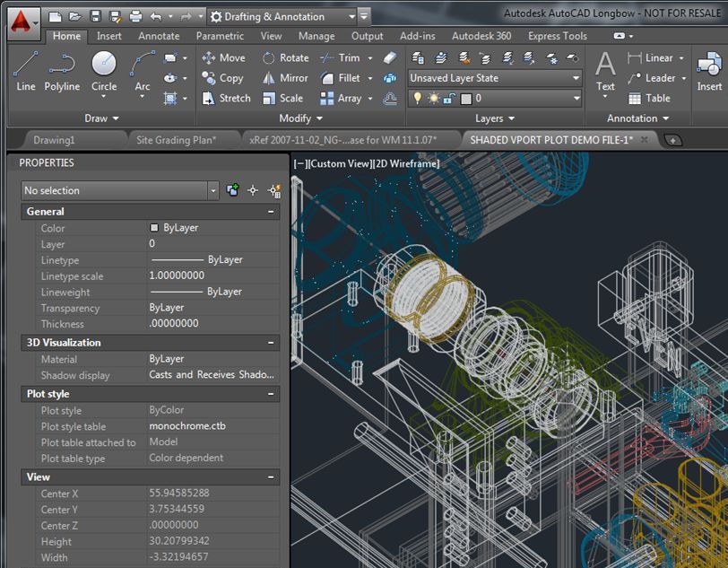Viewport: 728px width, 568px height.
Task: Click the Select Objects crosshair icon in Properties
Action: (253, 190)
